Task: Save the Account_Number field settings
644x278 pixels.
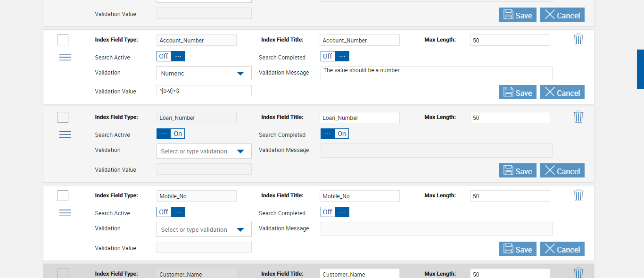Action: pos(517,93)
